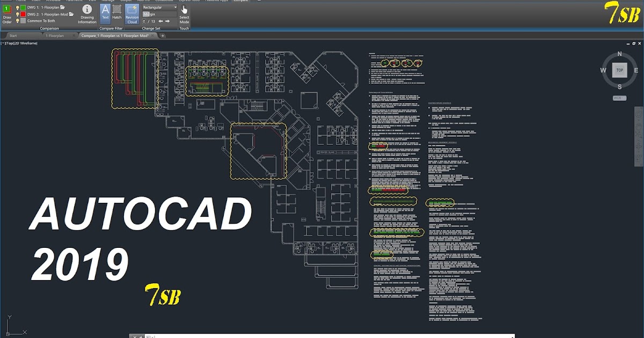This screenshot has width=644, height=338.
Task: Open the Draw Order tool
Action: point(7,14)
